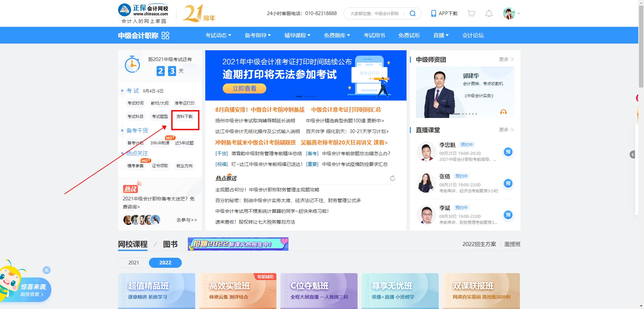The height and width of the screenshot is (309, 644).
Task: Expand the 直播 dropdown
Action: point(441,35)
